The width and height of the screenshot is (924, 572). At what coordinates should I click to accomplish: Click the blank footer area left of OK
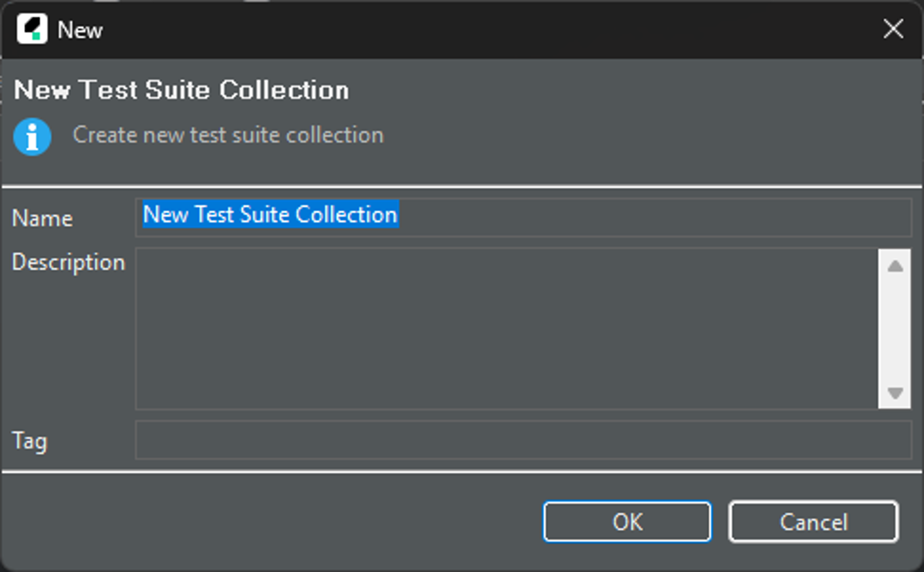coord(265,522)
